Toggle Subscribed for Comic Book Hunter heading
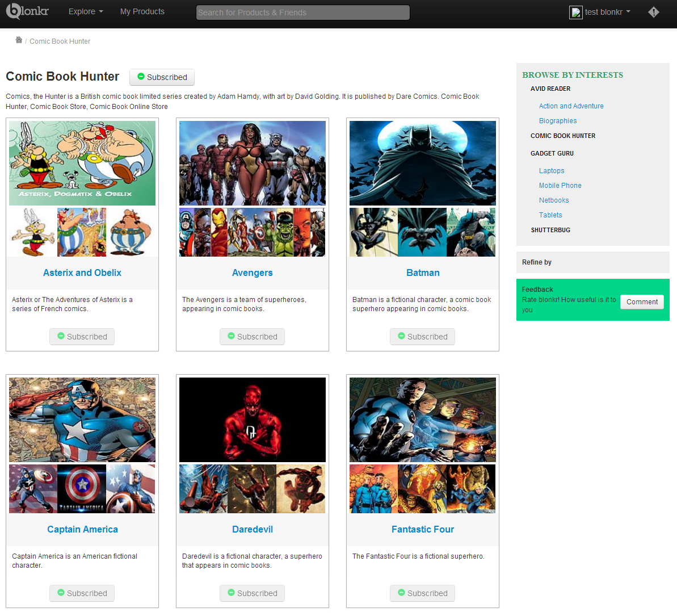Screen dimensions: 677x616 [162, 77]
